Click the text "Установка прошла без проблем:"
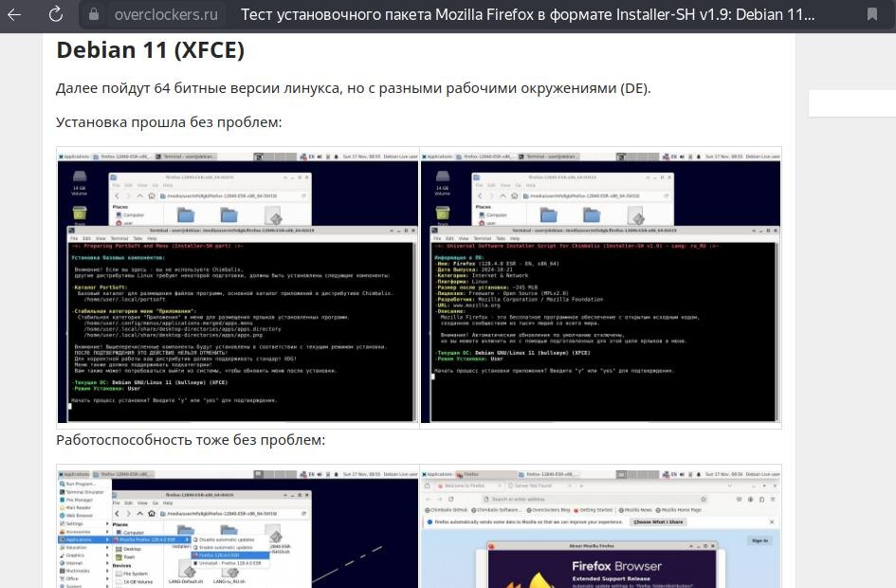The height and width of the screenshot is (588, 896). point(169,122)
